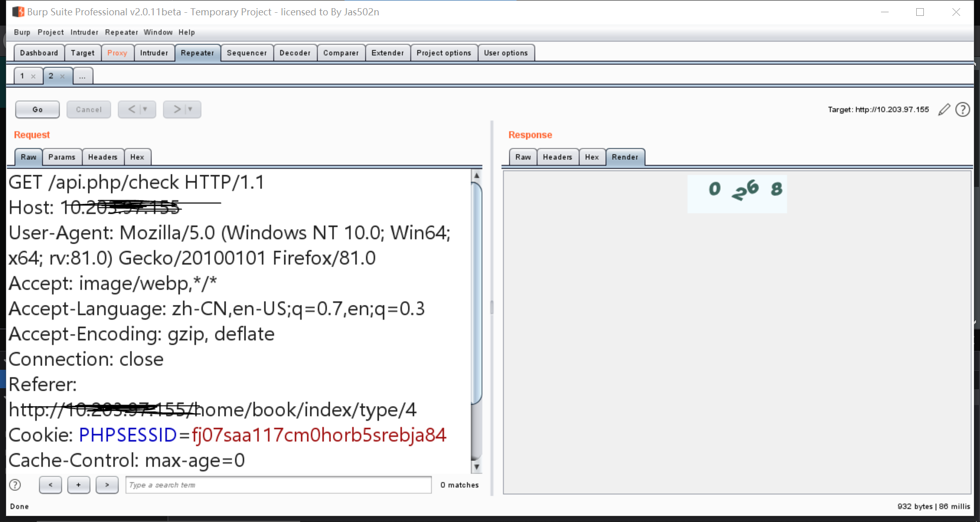Click the search help icon below the request

click(15, 485)
